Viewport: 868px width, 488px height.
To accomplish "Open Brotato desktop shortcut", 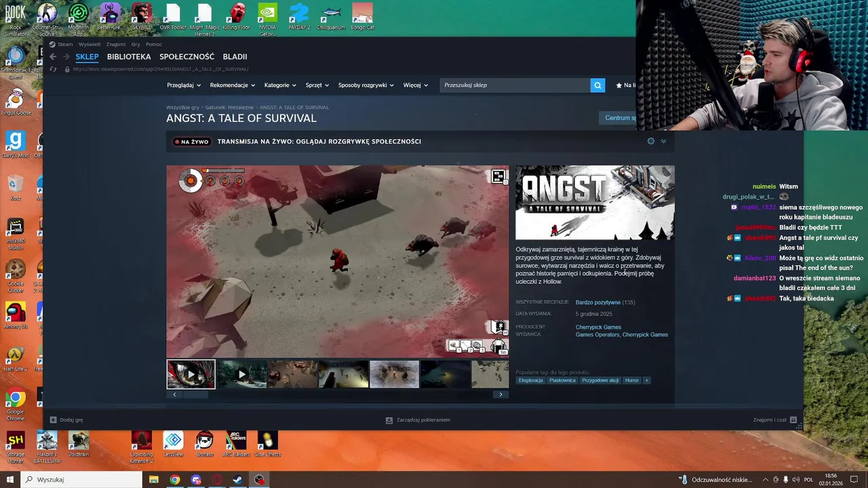I will click(x=205, y=445).
